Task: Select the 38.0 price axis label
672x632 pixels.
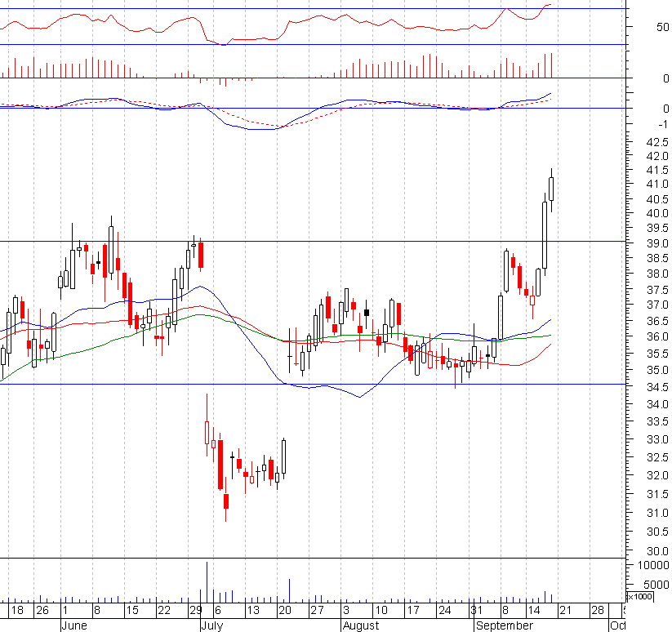Action: click(x=657, y=274)
